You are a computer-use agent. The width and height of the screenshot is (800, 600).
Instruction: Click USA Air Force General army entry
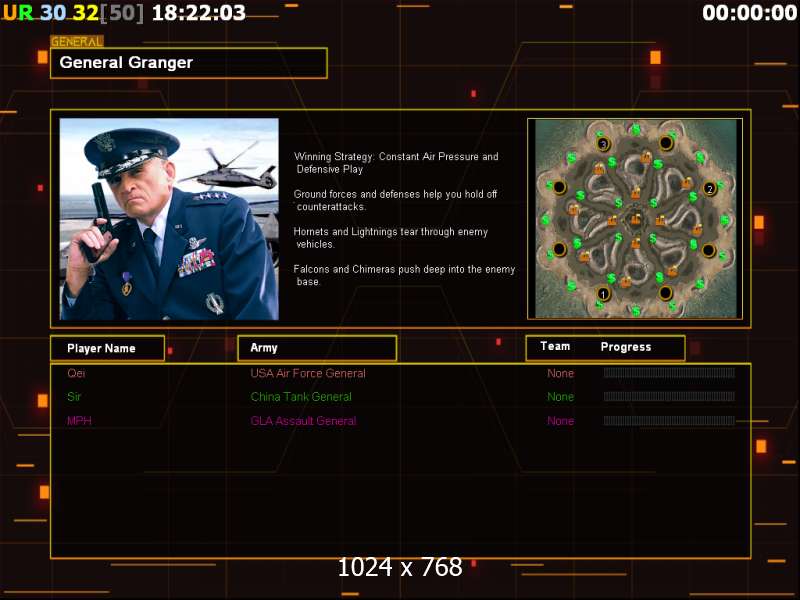(308, 373)
